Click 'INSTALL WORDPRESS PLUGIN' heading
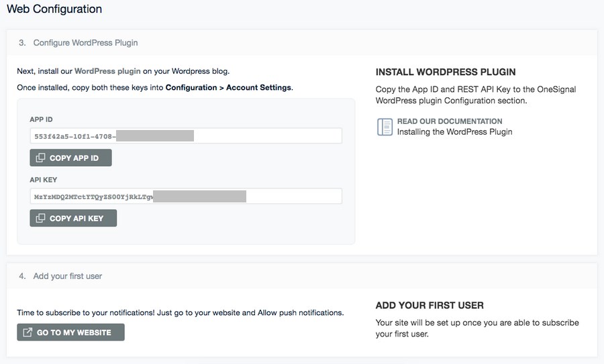Image resolution: width=604 pixels, height=364 pixels. click(x=446, y=72)
